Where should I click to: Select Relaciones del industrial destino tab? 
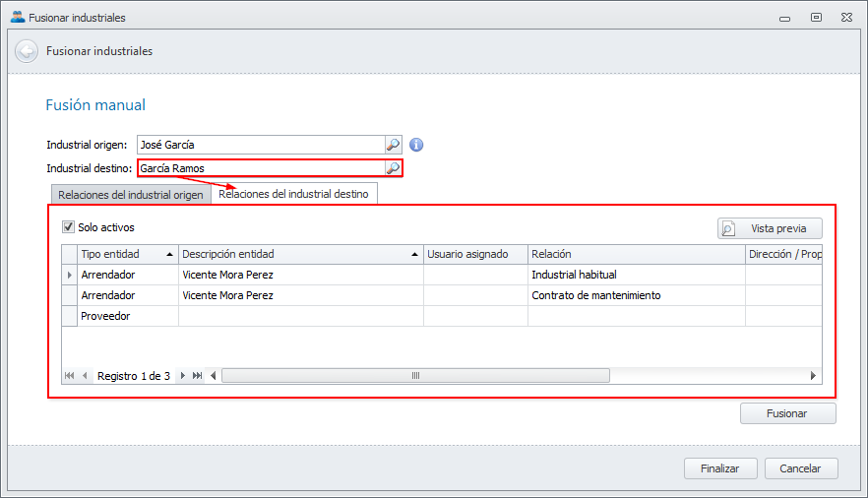[293, 194]
